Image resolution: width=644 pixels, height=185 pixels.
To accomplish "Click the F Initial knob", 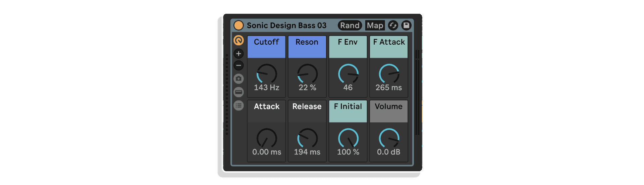I will pyautogui.click(x=348, y=138).
